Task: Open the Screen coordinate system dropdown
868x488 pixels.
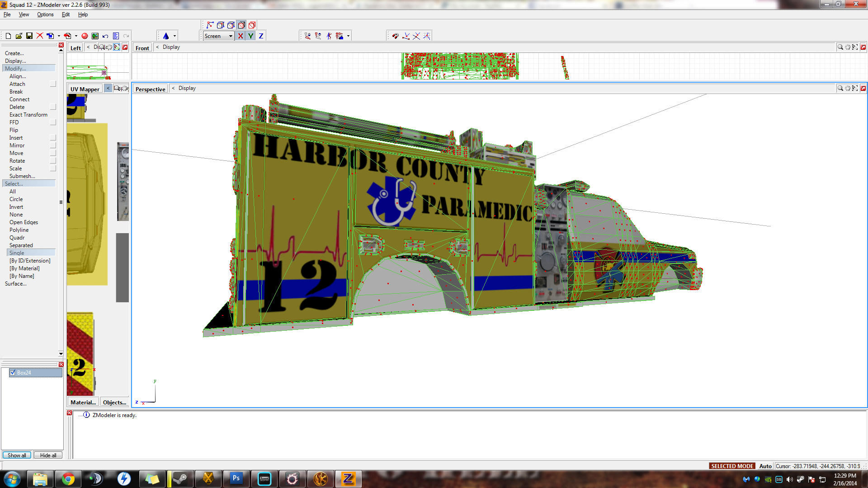Action: pyautogui.click(x=219, y=36)
